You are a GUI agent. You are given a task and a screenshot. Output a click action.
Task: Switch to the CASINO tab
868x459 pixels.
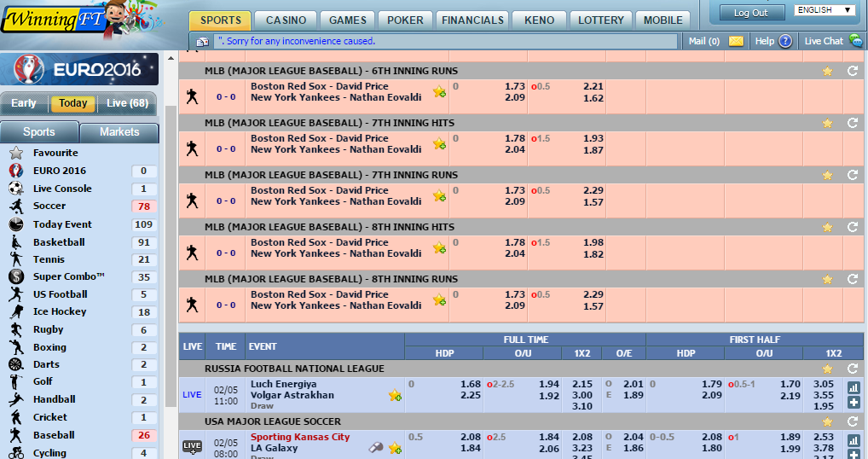(x=286, y=20)
